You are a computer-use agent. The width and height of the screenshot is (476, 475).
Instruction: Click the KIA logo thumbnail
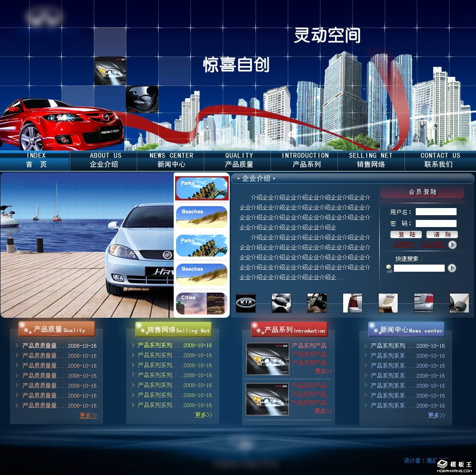(246, 303)
